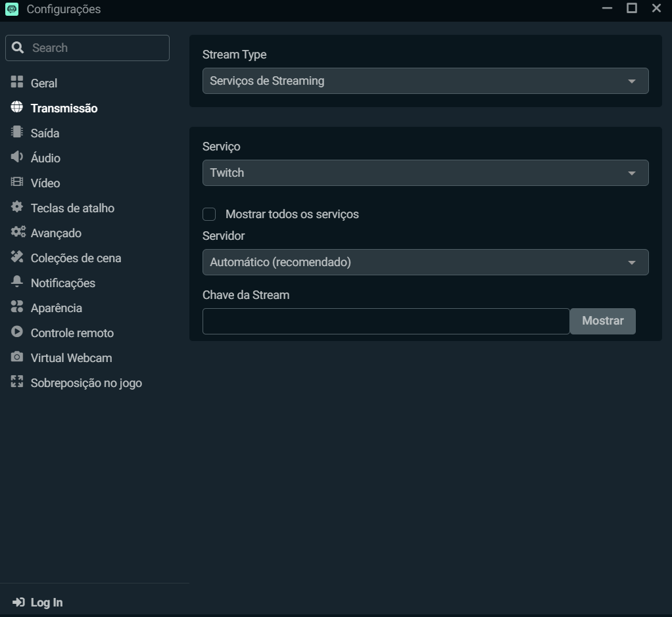
Task: Open the Stream Type dropdown
Action: (x=425, y=81)
